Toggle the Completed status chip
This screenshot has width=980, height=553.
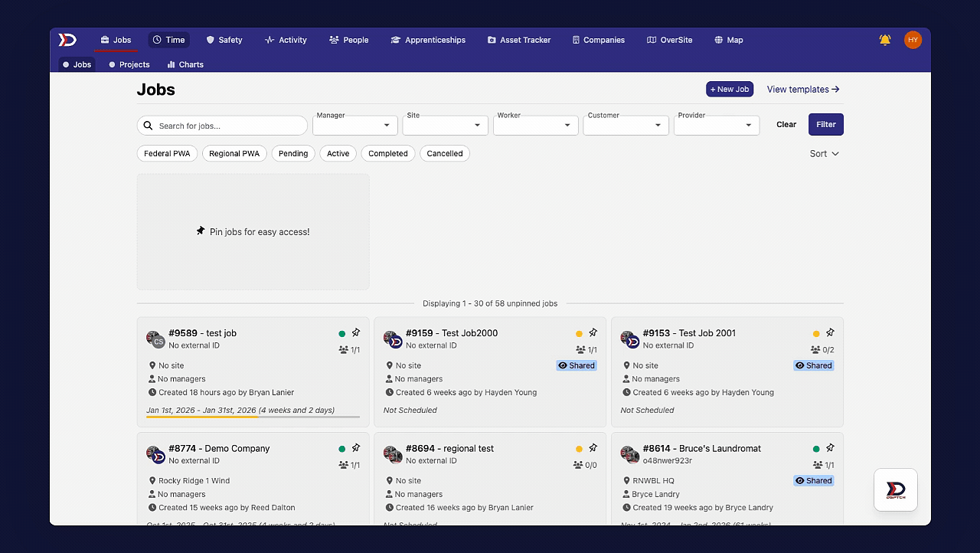click(x=388, y=153)
